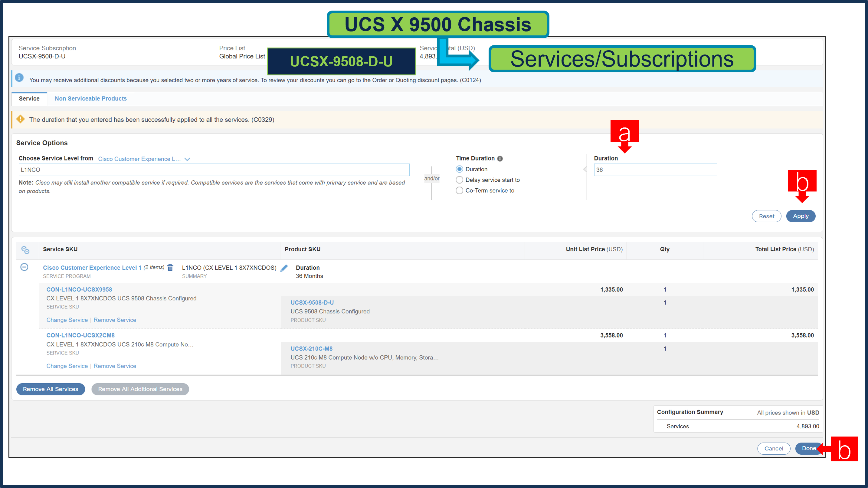This screenshot has width=868, height=488.
Task: Click the Service SKU column header
Action: pyautogui.click(x=60, y=249)
